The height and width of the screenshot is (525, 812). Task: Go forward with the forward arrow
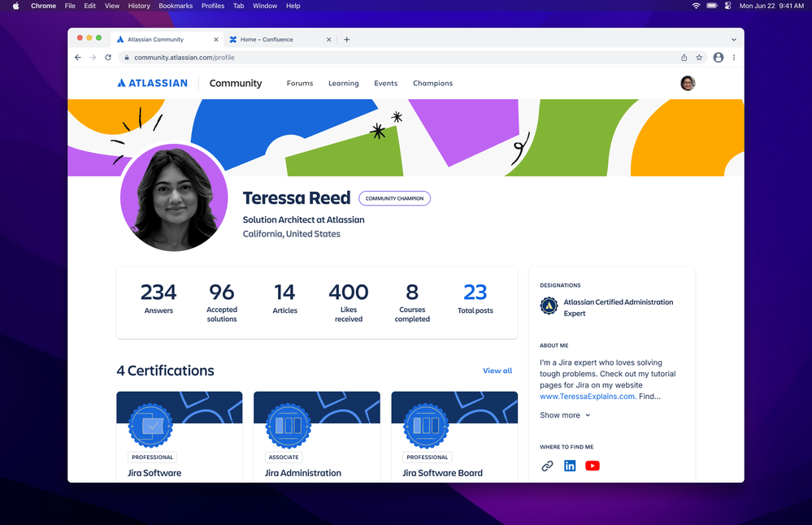click(93, 58)
